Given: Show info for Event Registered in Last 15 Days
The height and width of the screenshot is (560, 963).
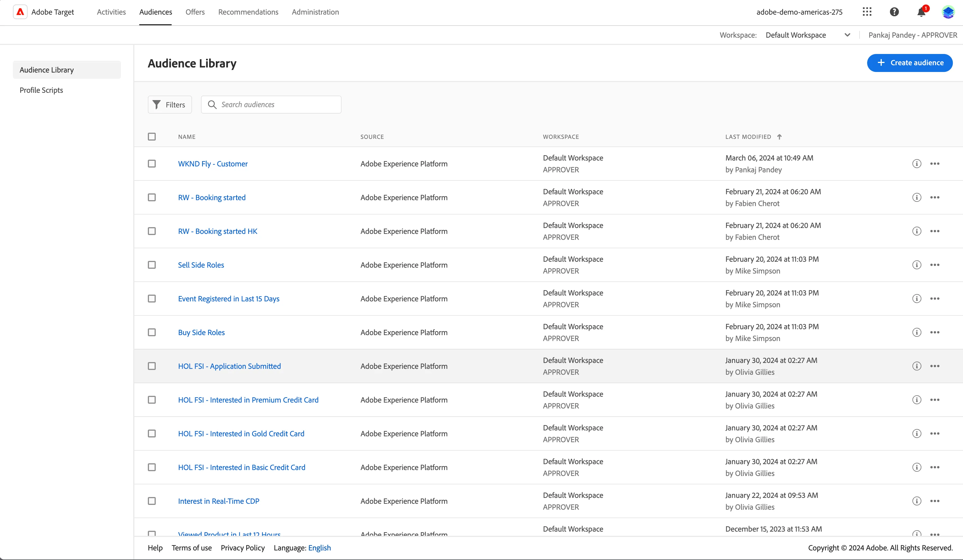Looking at the screenshot, I should [917, 299].
